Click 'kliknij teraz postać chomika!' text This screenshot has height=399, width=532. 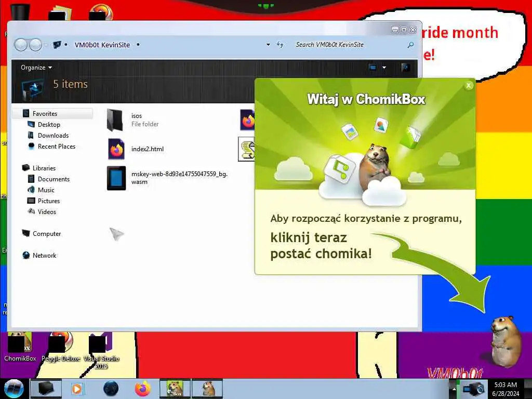click(321, 246)
